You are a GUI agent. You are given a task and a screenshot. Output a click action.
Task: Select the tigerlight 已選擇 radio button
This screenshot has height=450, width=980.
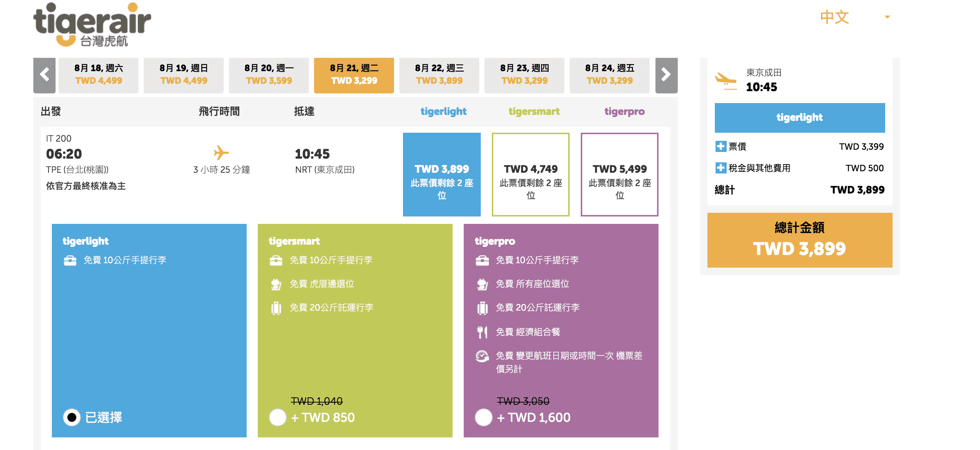[x=71, y=417]
